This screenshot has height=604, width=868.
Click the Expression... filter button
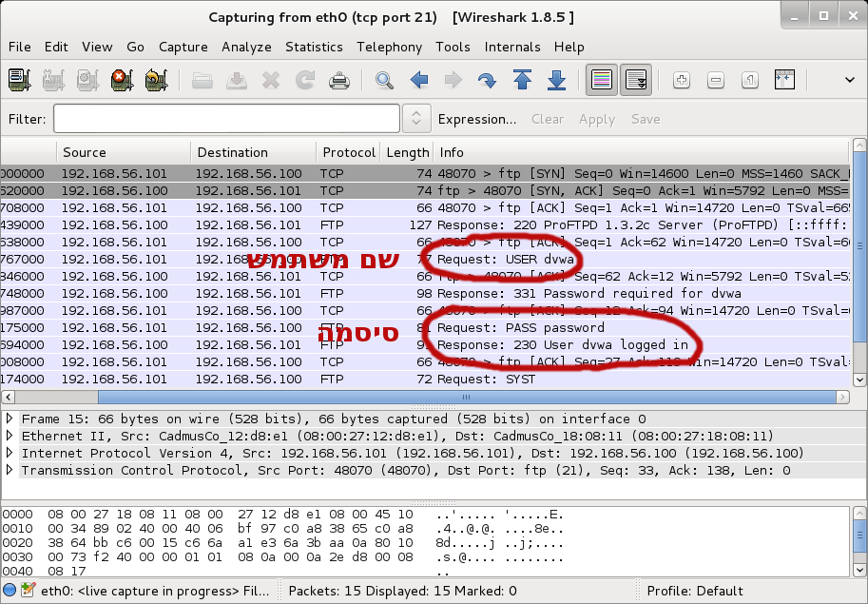tap(476, 119)
